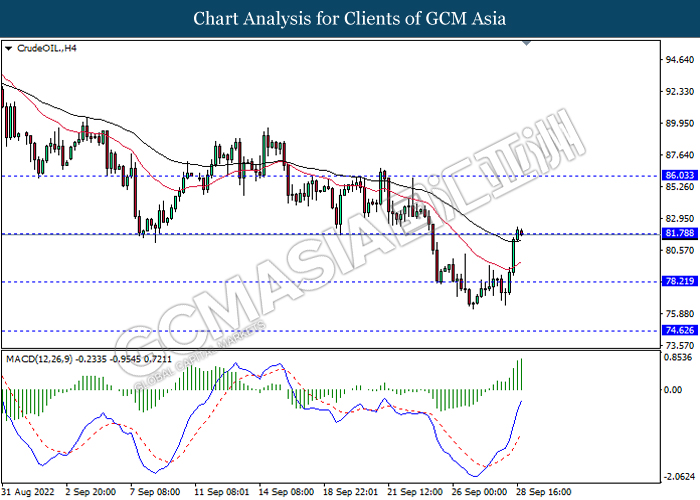
Task: Click the 73.570 price axis value
Action: (x=680, y=346)
